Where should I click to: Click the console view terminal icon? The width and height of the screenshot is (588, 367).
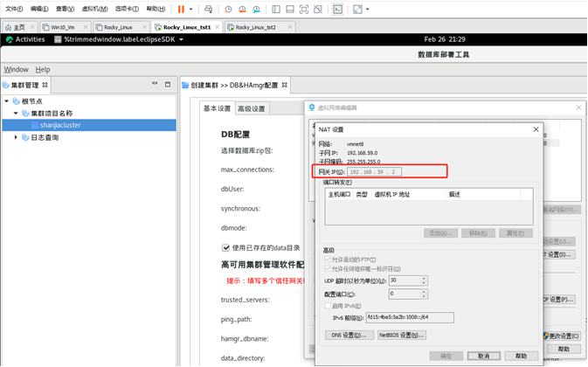pos(337,9)
